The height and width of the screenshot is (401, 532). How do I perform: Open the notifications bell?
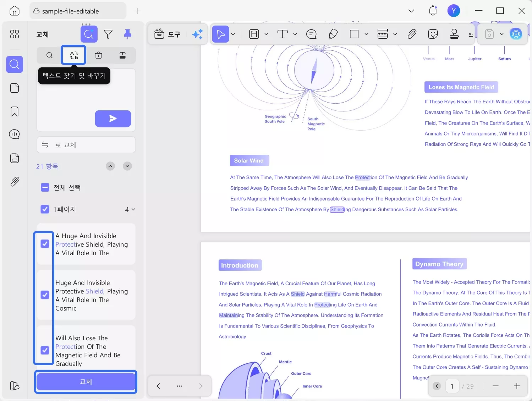click(x=433, y=11)
